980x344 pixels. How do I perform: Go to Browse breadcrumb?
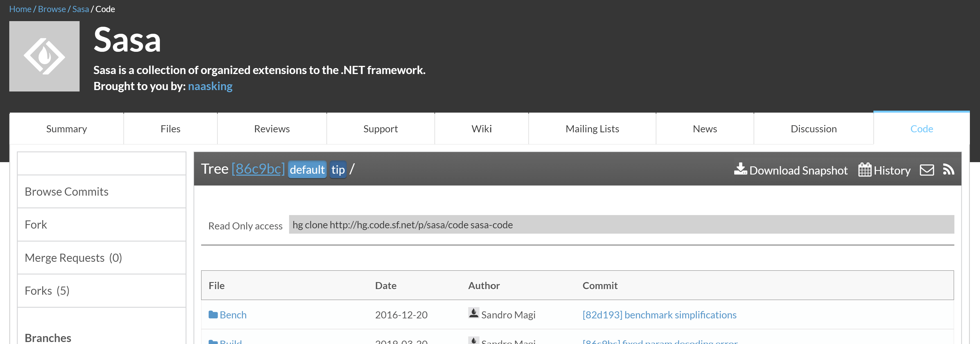click(52, 9)
